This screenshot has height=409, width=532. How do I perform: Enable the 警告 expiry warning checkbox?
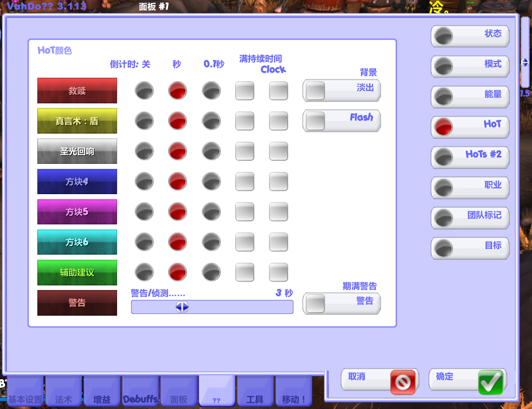pos(315,303)
